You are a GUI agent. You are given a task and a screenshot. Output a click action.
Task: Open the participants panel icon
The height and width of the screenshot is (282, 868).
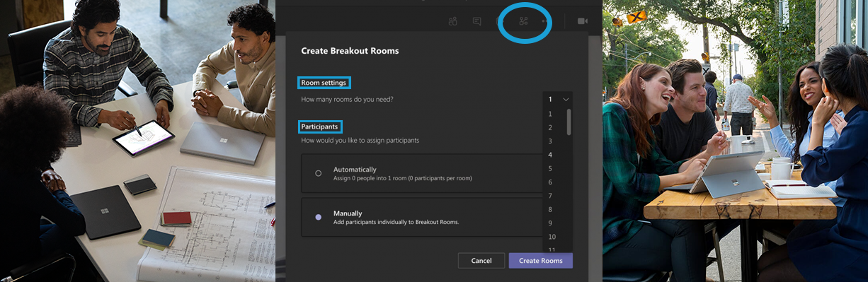click(x=453, y=21)
